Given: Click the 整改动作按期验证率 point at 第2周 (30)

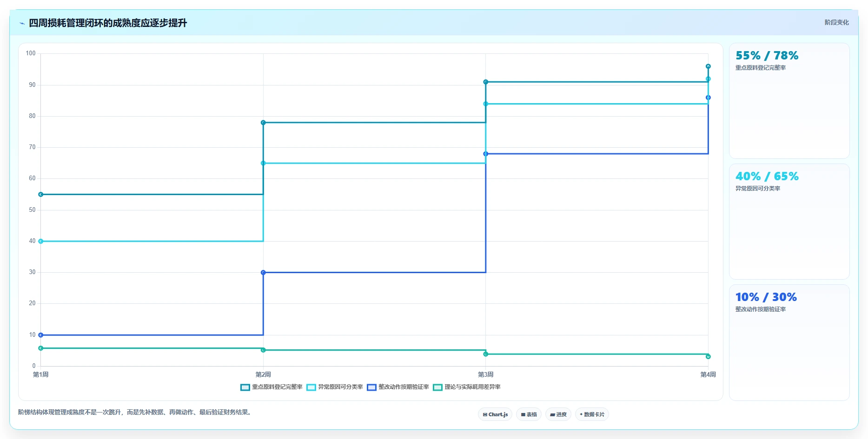Looking at the screenshot, I should click(263, 273).
